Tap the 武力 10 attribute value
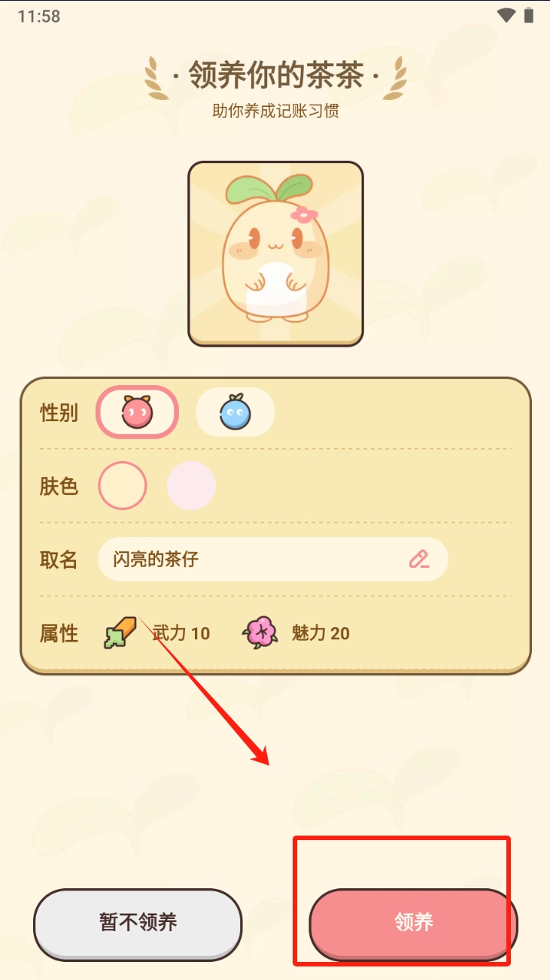550x980 pixels. click(x=181, y=633)
